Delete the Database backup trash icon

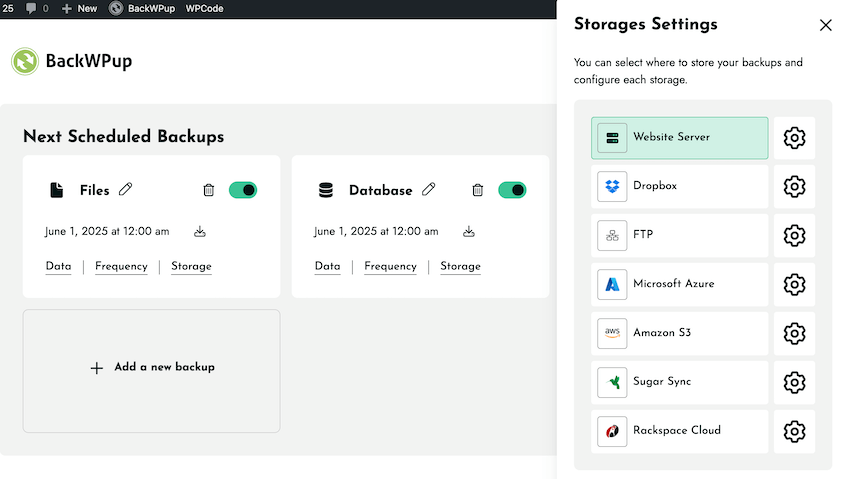pyautogui.click(x=477, y=190)
